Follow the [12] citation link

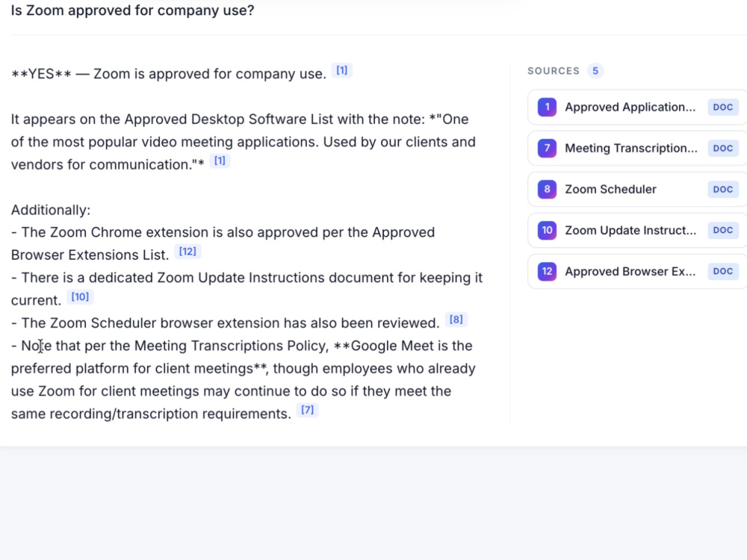tap(187, 252)
